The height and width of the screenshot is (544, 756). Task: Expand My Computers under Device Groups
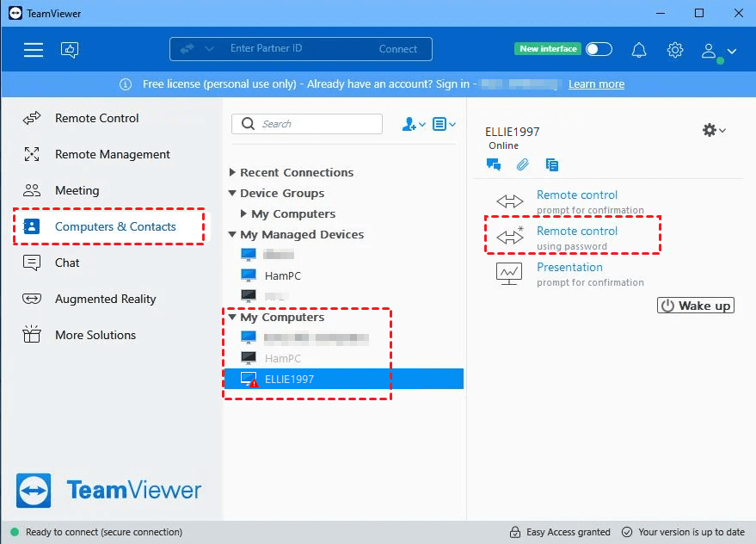(243, 213)
